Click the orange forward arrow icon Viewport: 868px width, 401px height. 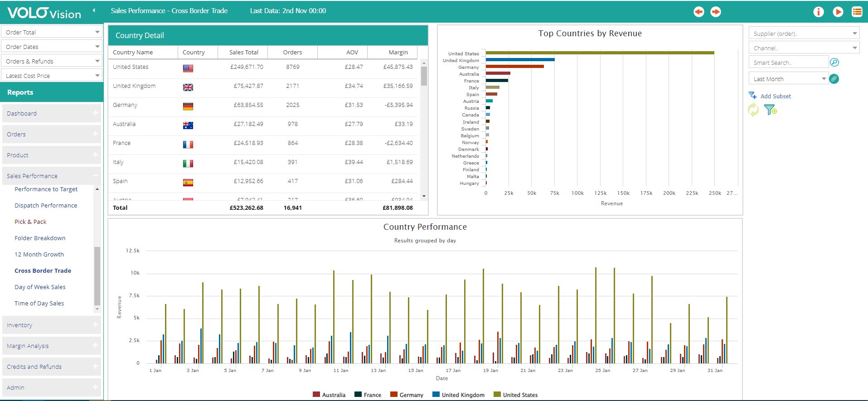(x=716, y=12)
